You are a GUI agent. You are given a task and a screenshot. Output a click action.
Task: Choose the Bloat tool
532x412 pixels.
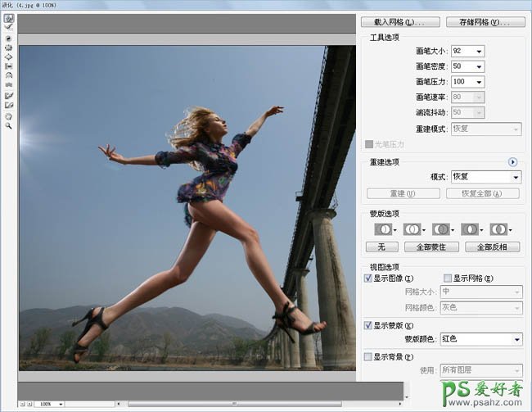point(8,57)
